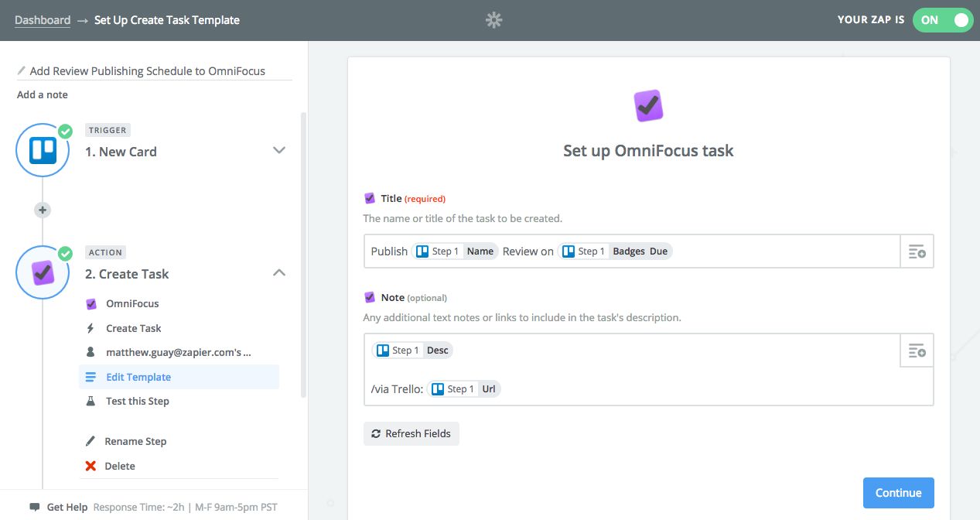Select Edit Template in sidebar
The width and height of the screenshot is (980, 520).
179,377
